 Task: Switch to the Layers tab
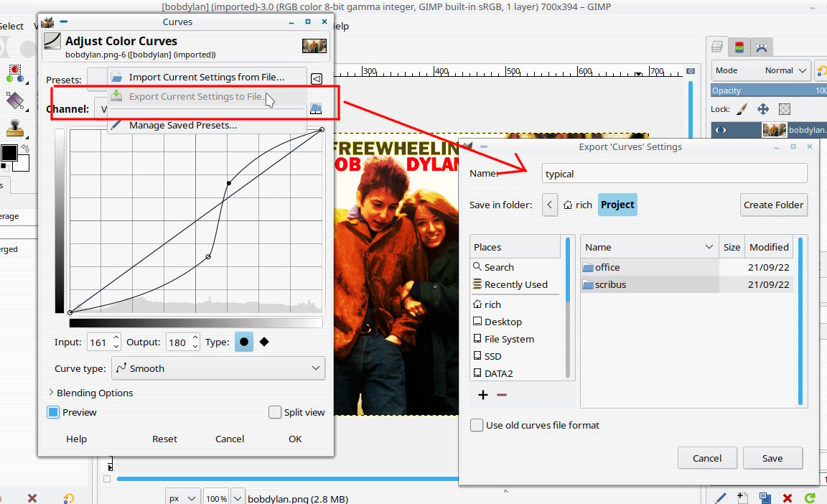coord(716,47)
